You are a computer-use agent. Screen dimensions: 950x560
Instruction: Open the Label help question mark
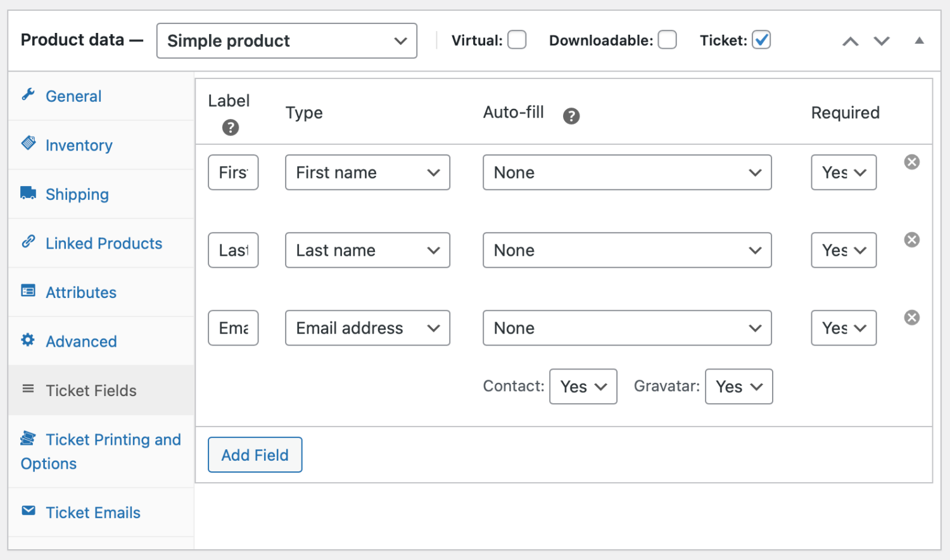231,128
